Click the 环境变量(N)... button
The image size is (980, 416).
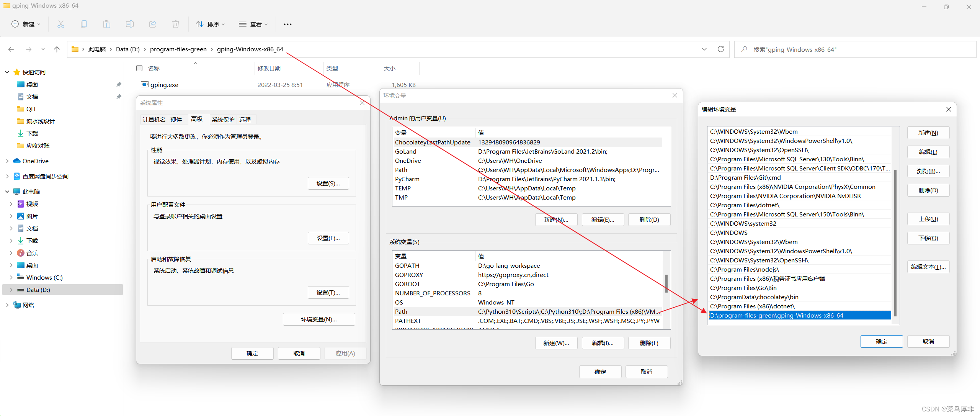(318, 319)
